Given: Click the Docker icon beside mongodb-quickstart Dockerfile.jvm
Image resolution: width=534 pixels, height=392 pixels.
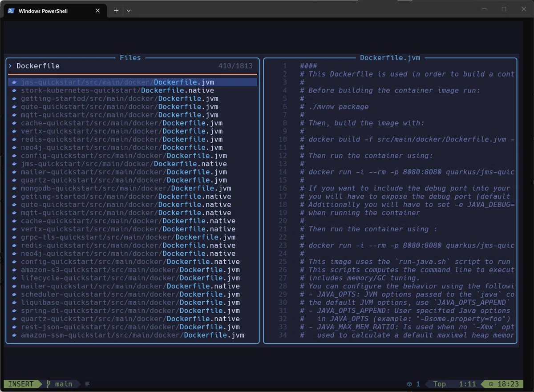Looking at the screenshot, I should point(15,188).
